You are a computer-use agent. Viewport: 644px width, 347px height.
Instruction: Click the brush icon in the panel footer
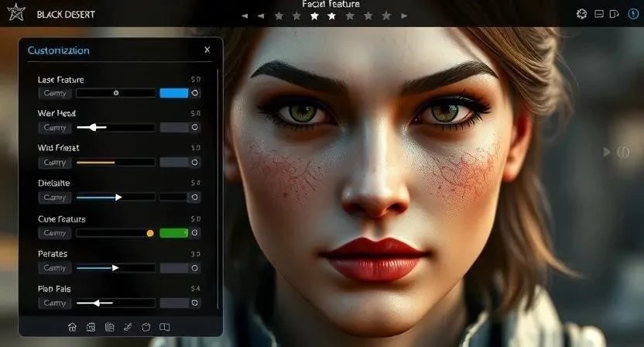point(127,327)
